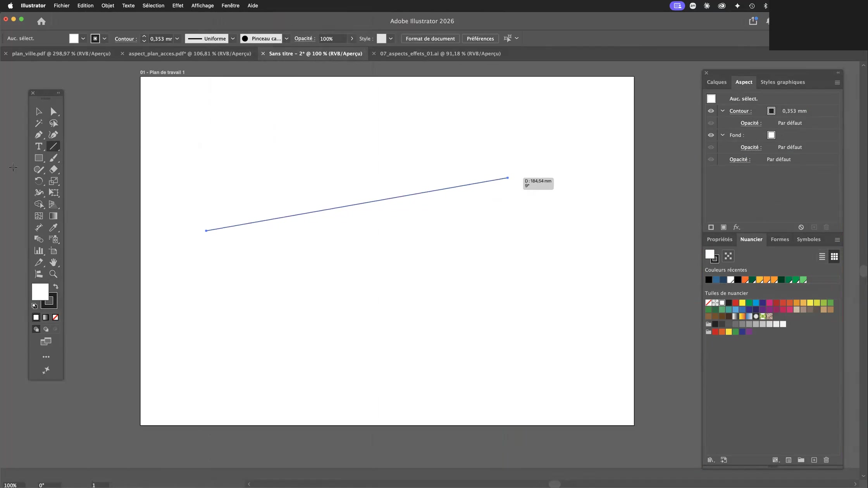Image resolution: width=868 pixels, height=488 pixels.
Task: Select the Gradient tool
Action: pos(53,216)
